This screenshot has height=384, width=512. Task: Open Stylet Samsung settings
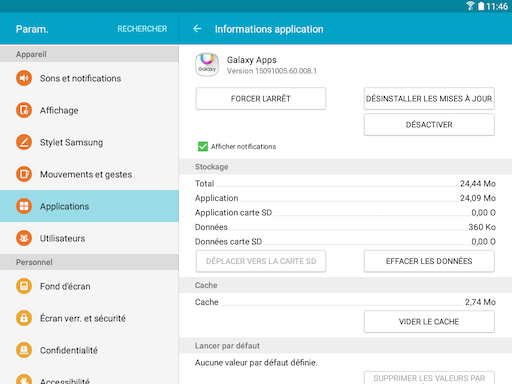(x=89, y=142)
